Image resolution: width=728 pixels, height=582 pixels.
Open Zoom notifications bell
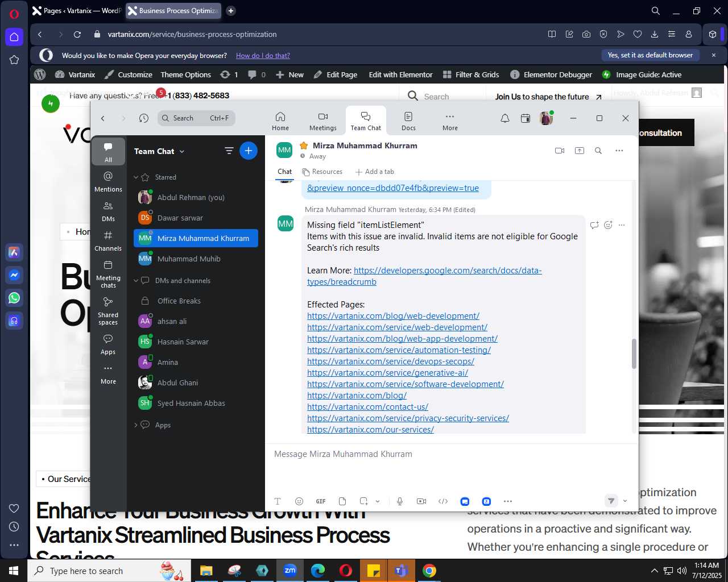click(504, 118)
